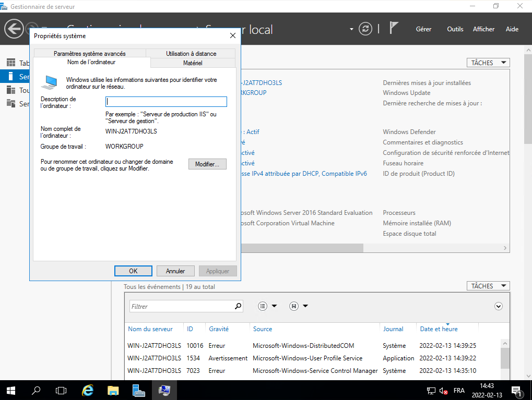
Task: Open Windows Start menu
Action: (11, 390)
